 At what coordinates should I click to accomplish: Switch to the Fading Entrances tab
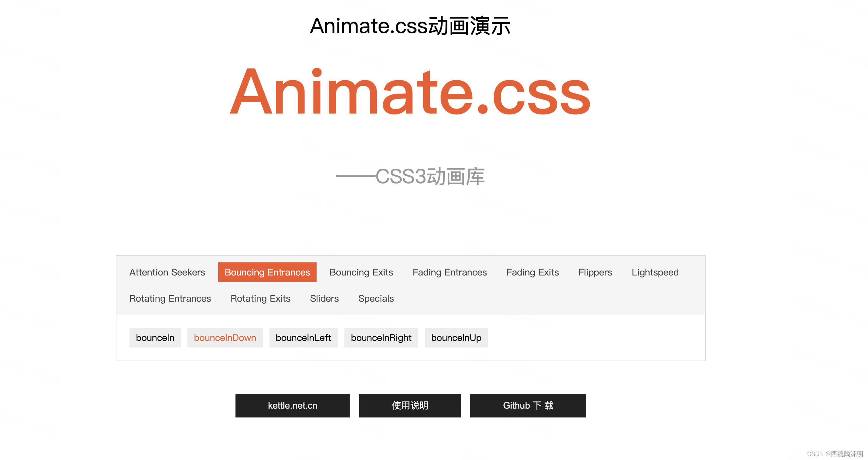point(449,272)
